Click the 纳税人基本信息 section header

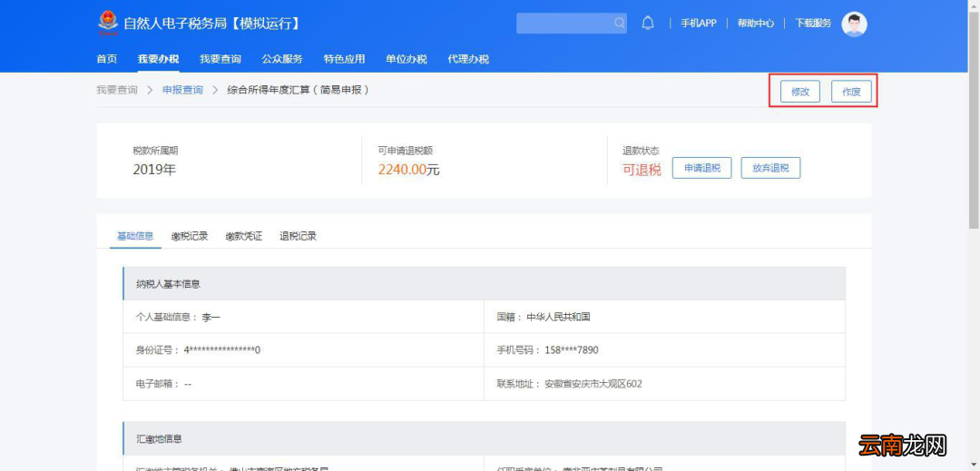point(484,284)
